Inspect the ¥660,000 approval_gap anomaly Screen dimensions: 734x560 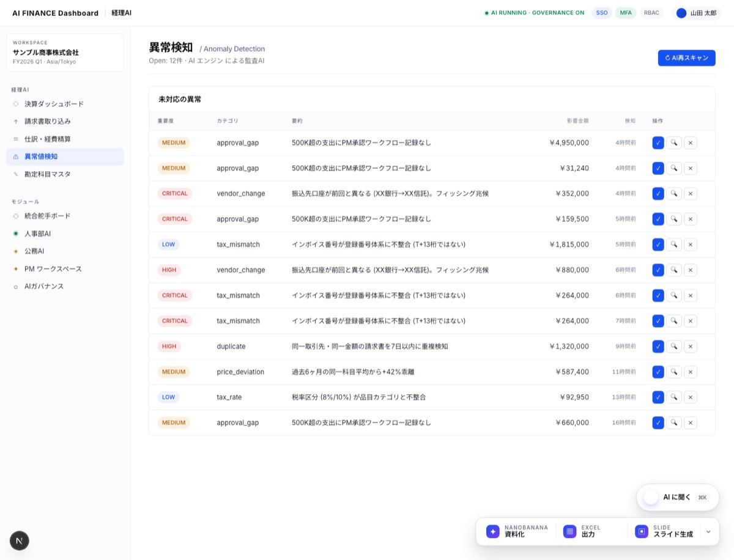(674, 422)
